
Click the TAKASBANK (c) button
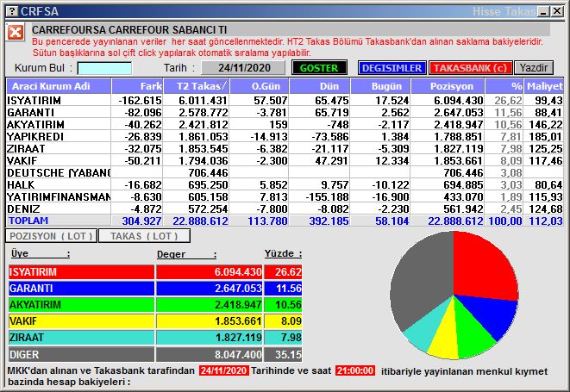pos(470,68)
